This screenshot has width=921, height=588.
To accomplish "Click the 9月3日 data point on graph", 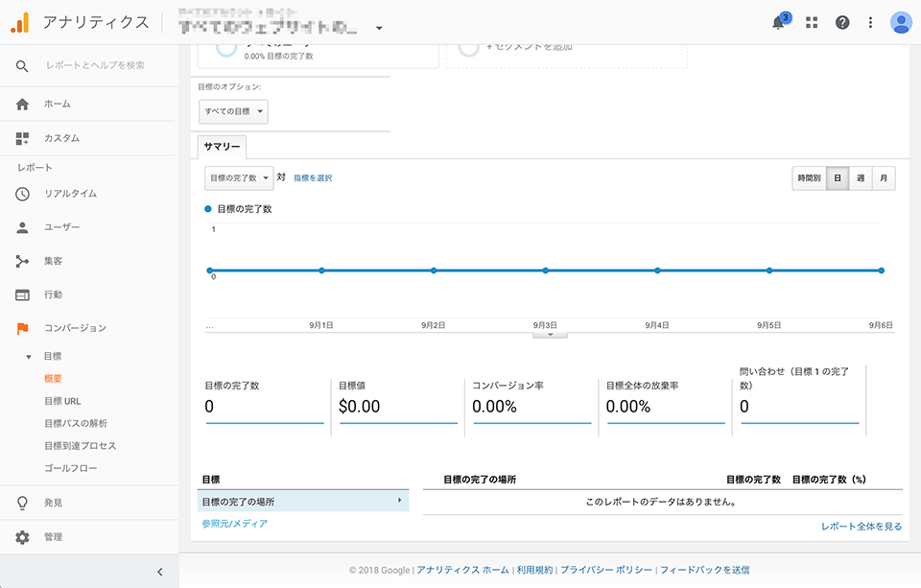I will (x=545, y=270).
